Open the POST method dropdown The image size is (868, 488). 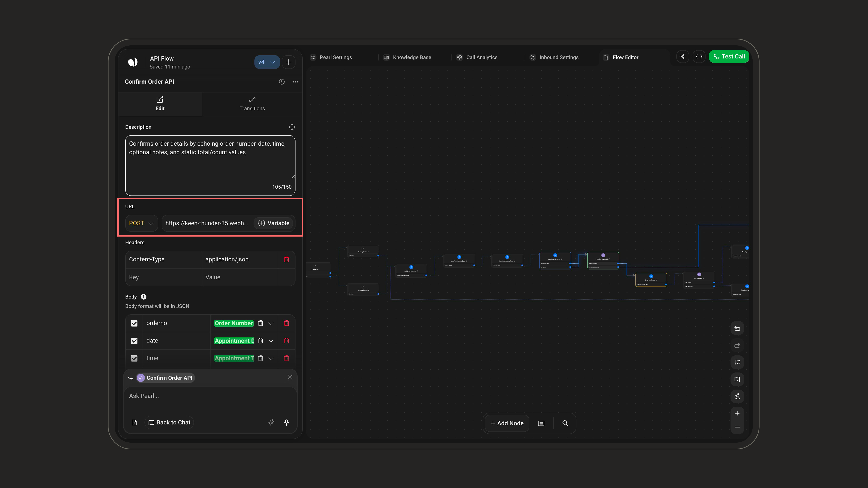point(142,223)
